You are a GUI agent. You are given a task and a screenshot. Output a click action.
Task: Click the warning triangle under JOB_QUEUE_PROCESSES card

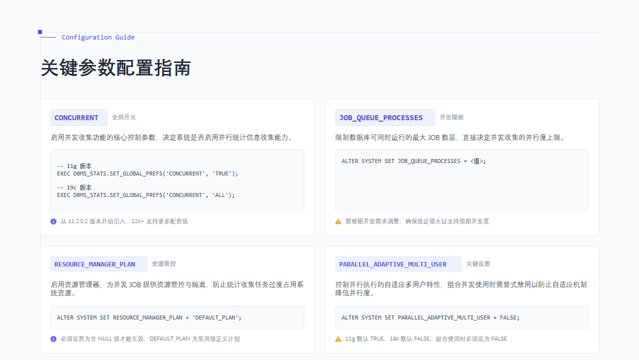click(x=338, y=221)
